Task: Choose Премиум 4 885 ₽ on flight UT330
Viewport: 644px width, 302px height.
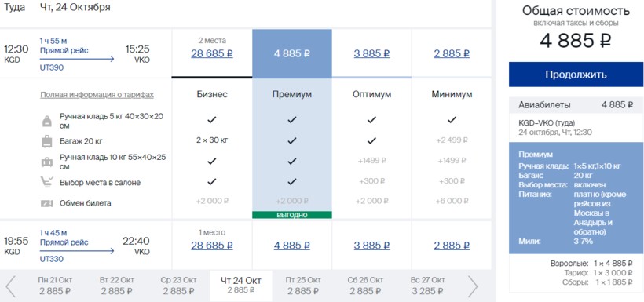Action: click(x=292, y=246)
